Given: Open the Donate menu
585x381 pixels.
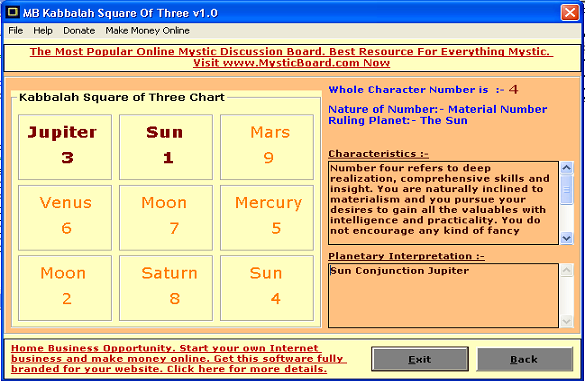Looking at the screenshot, I should tap(79, 31).
